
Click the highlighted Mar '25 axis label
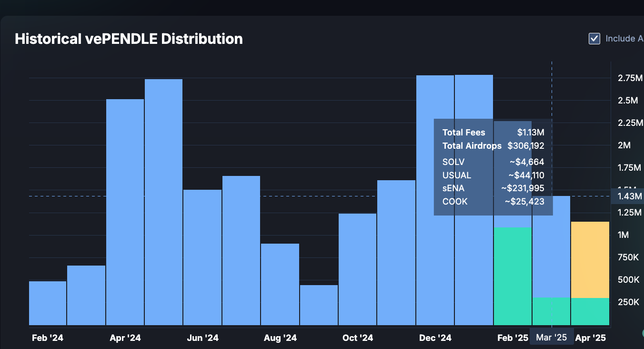click(x=552, y=338)
